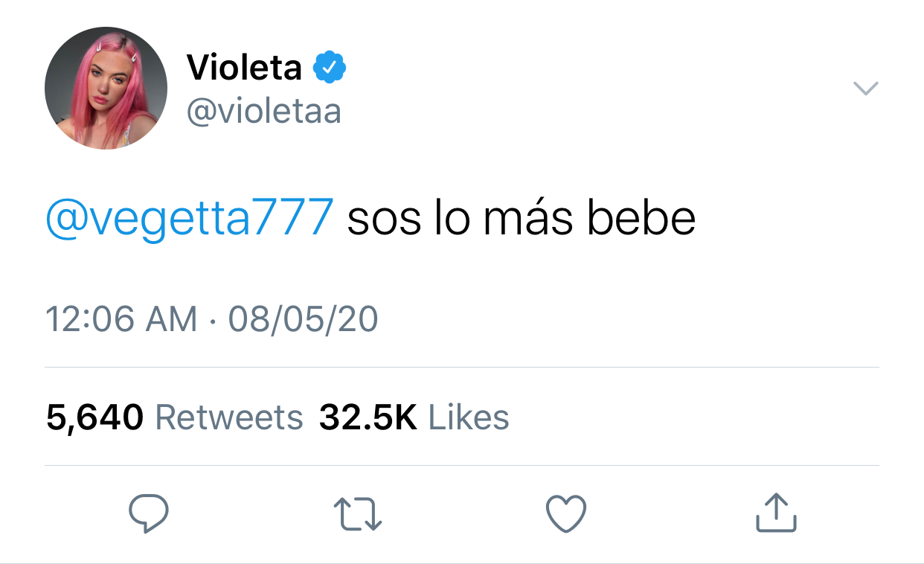Click the word 'bebe' in tweet
This screenshot has height=564, width=924.
[641, 218]
